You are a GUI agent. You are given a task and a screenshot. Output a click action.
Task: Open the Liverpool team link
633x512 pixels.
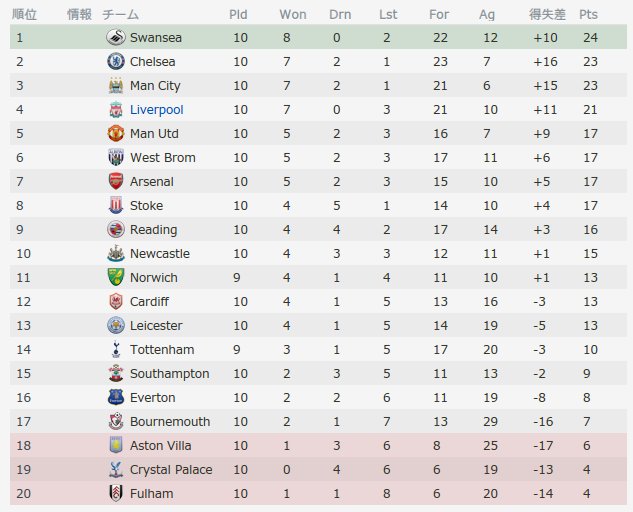(x=156, y=110)
